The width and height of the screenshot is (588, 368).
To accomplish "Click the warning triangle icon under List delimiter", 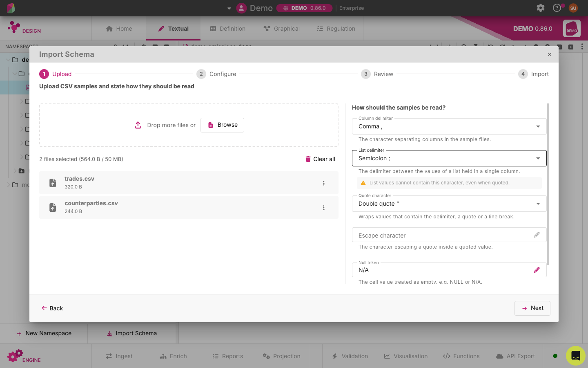I will pyautogui.click(x=363, y=183).
